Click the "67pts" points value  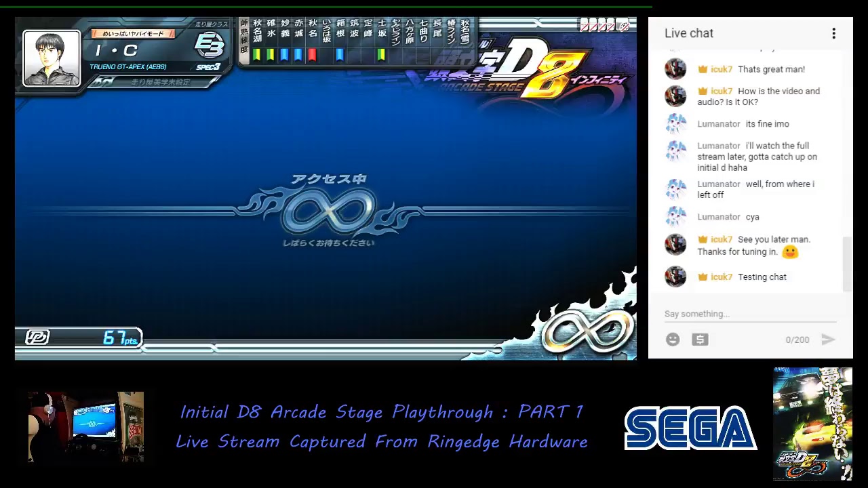coord(121,338)
